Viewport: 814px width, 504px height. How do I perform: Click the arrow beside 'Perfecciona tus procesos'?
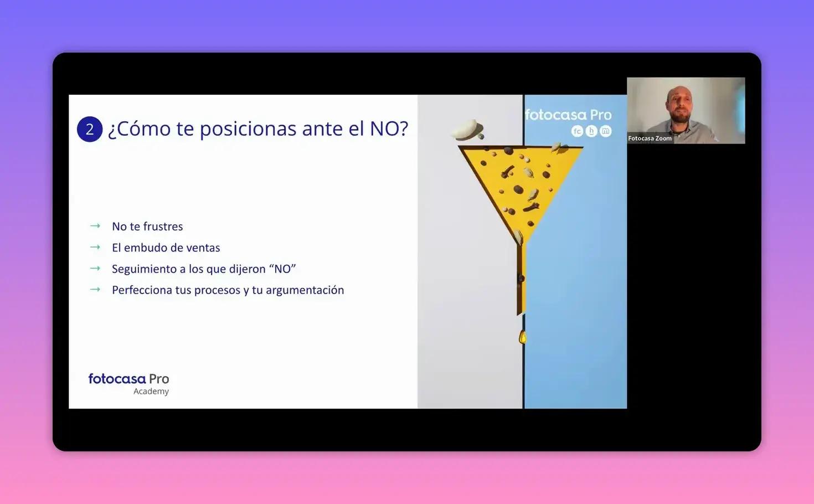pos(95,290)
